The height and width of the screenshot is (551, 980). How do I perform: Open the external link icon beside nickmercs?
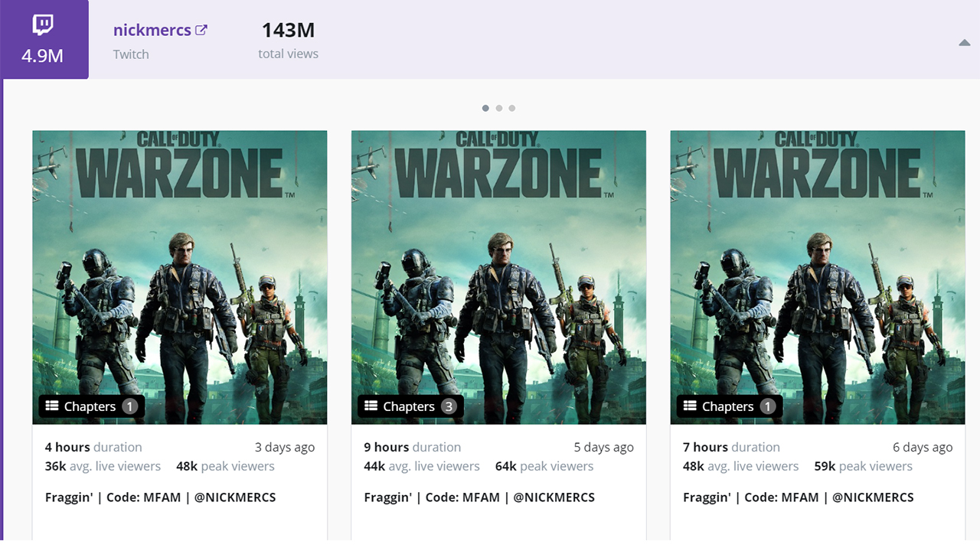(x=201, y=31)
